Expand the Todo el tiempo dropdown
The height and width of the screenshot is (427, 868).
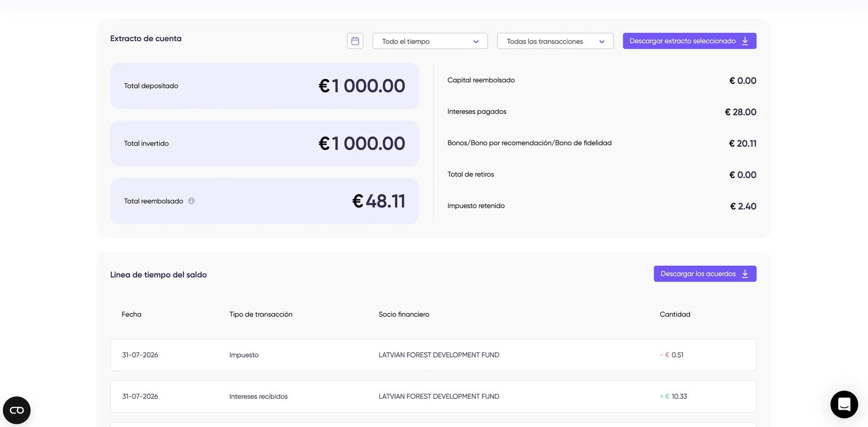click(430, 41)
